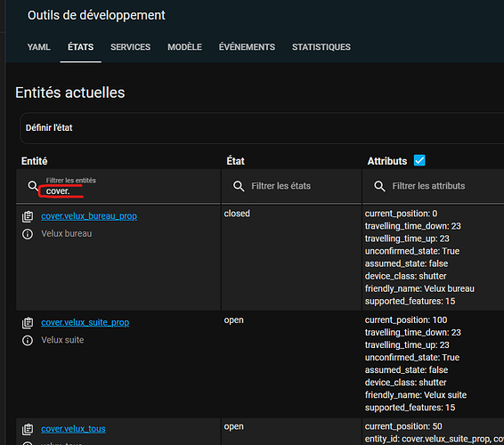Show info for Velux suite entity

pyautogui.click(x=28, y=340)
